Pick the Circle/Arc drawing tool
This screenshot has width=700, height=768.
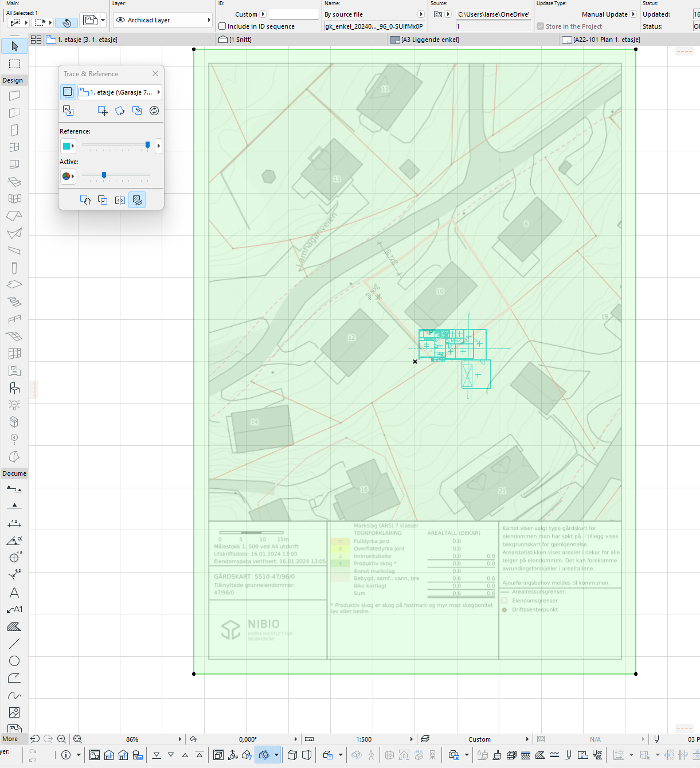pyautogui.click(x=15, y=661)
